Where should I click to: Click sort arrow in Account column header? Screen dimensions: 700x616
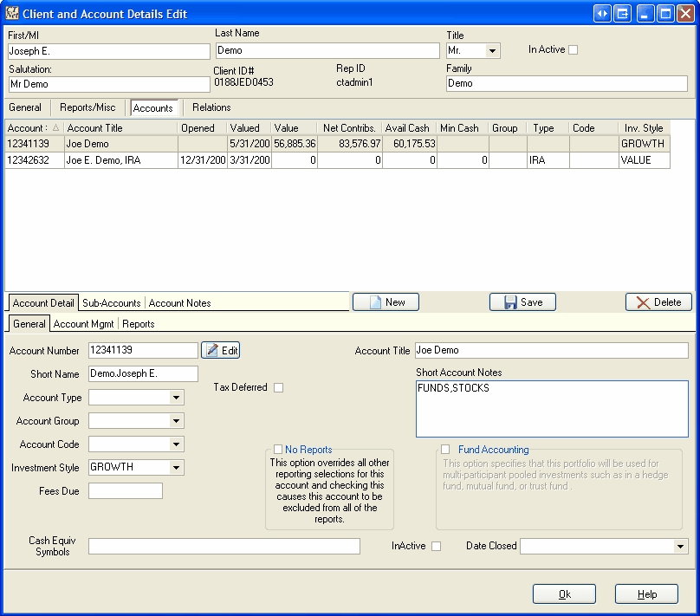pos(56,128)
